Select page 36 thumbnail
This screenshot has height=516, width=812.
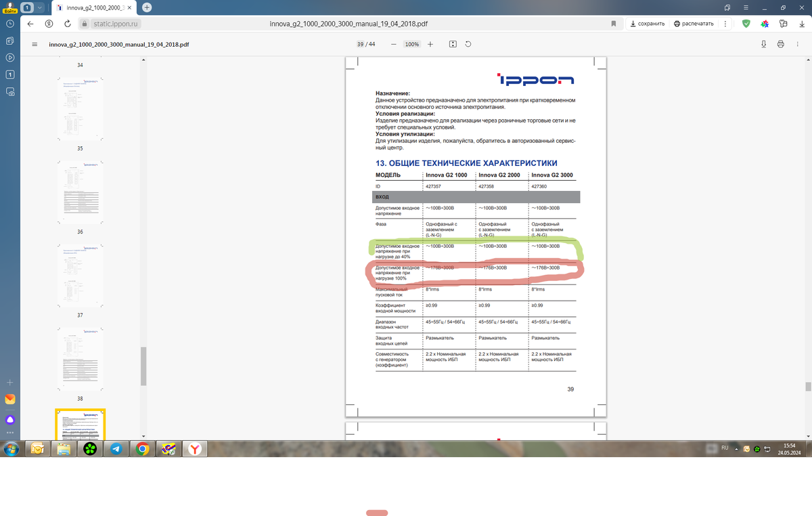pyautogui.click(x=80, y=192)
